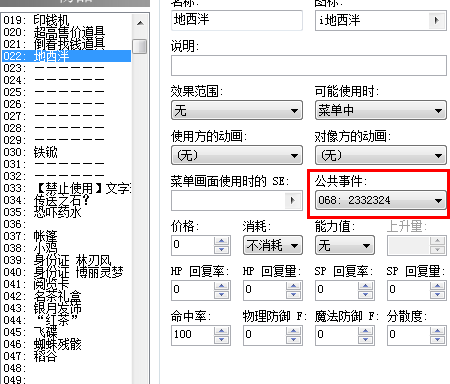Select item 038: 小鸡
Viewport: 450px width, 384px height.
click(67, 248)
